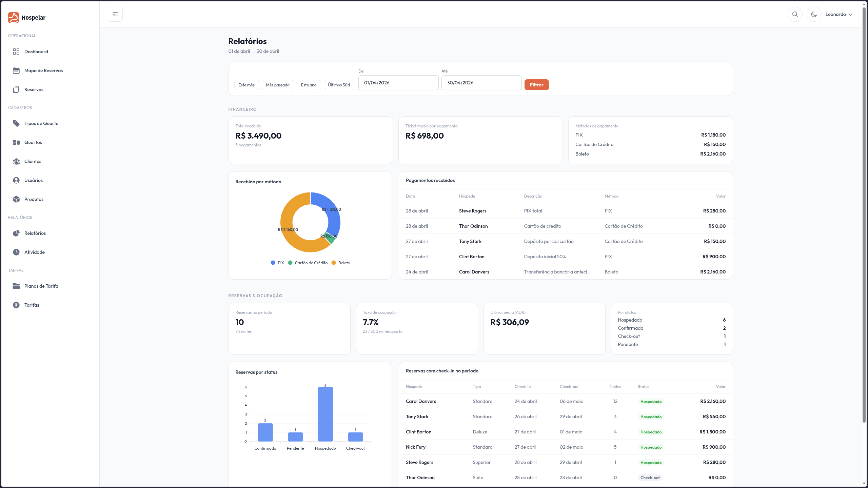Open the Até date picker field

coord(481,83)
